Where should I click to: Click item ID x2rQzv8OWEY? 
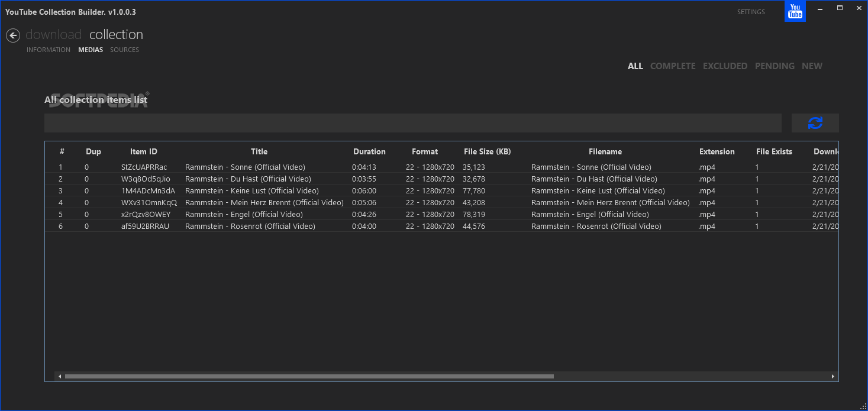[x=146, y=215]
